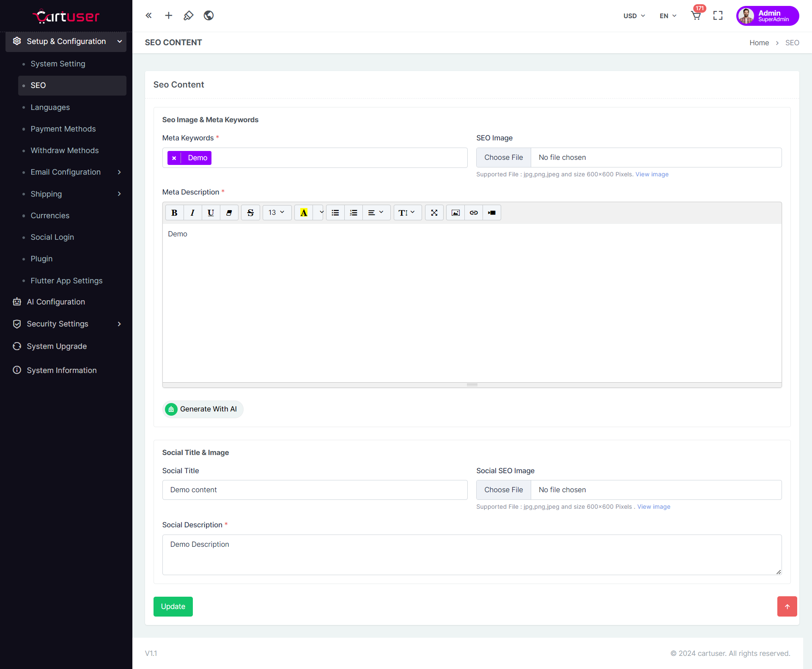Open the USD currency dropdown

tap(634, 16)
